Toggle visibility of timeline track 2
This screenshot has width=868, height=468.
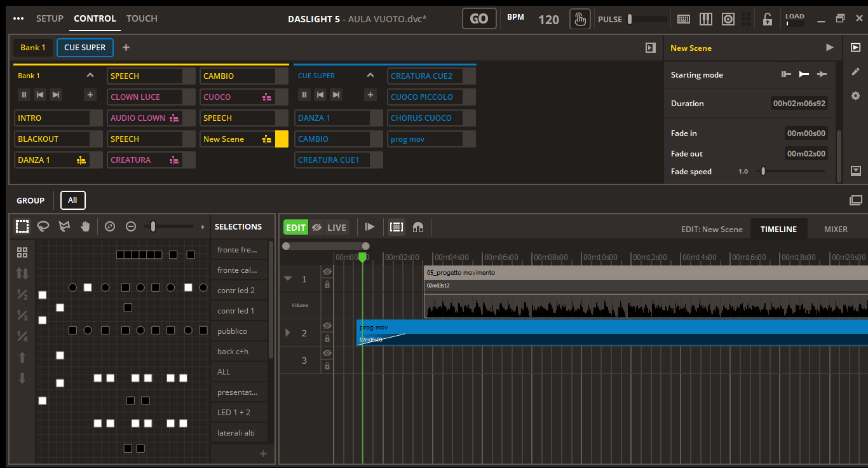[327, 326]
